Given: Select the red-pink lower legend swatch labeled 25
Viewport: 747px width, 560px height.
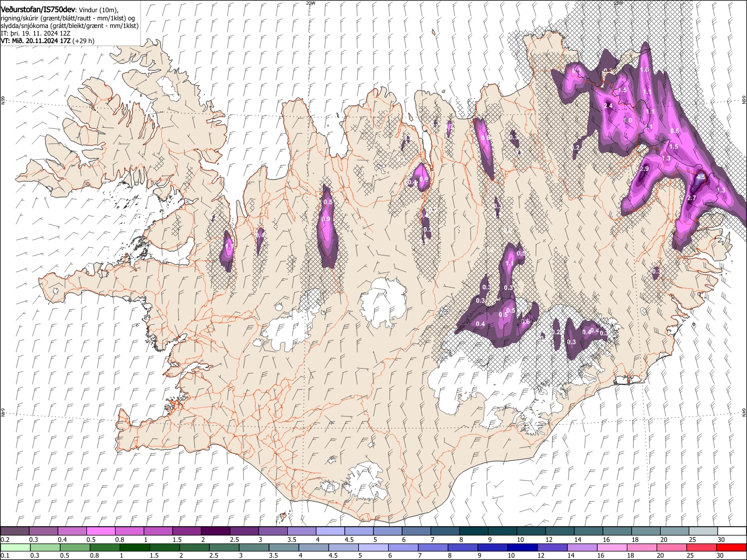Looking at the screenshot, I should click(701, 547).
